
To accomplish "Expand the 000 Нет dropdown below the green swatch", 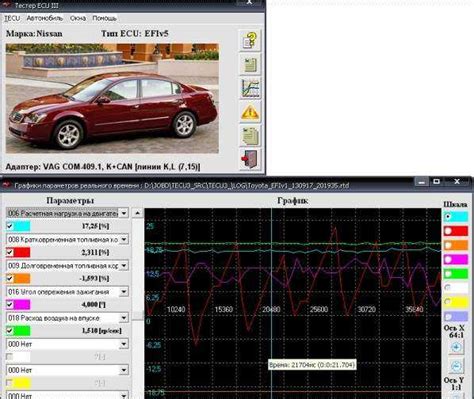I will pyautogui.click(x=124, y=344).
